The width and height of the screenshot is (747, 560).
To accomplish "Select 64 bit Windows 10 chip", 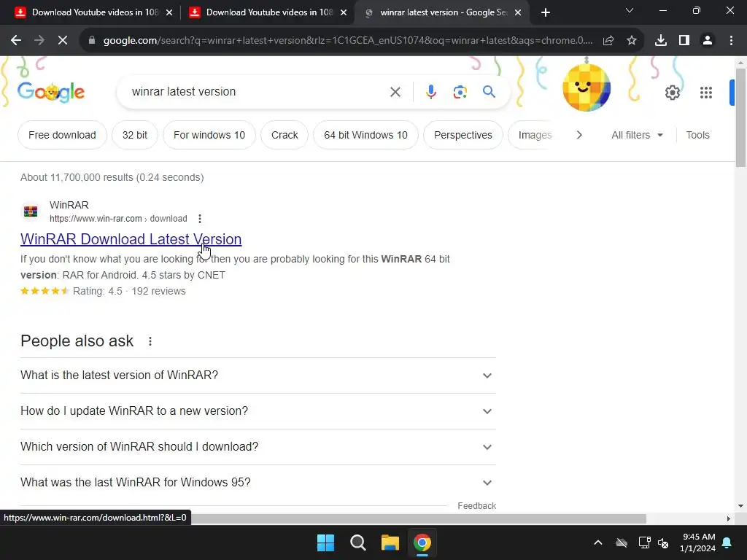I will pos(366,135).
